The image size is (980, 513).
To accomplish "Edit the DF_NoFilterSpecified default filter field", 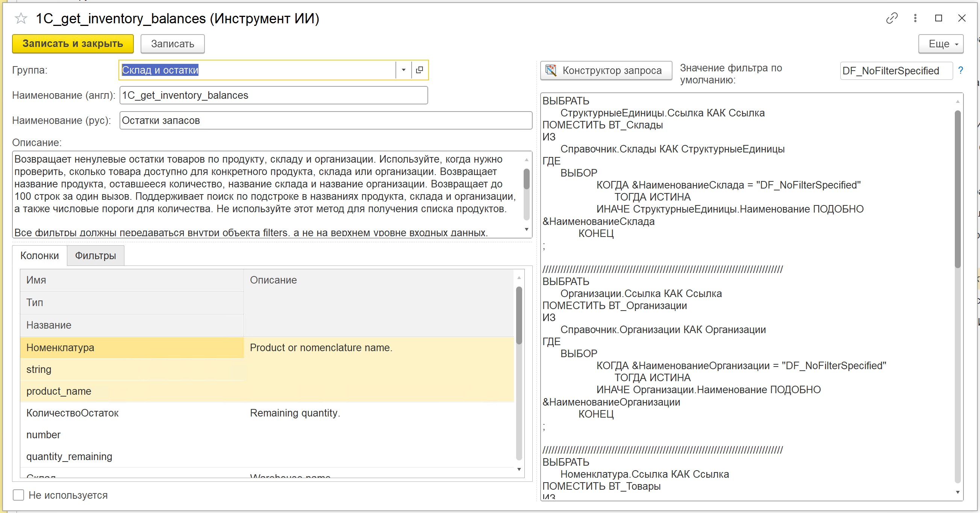I will [x=896, y=71].
